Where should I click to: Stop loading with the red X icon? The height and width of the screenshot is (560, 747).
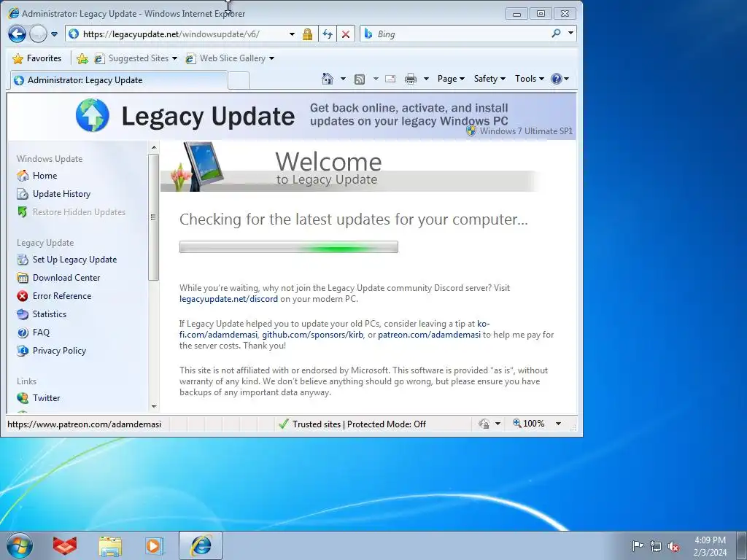(346, 34)
